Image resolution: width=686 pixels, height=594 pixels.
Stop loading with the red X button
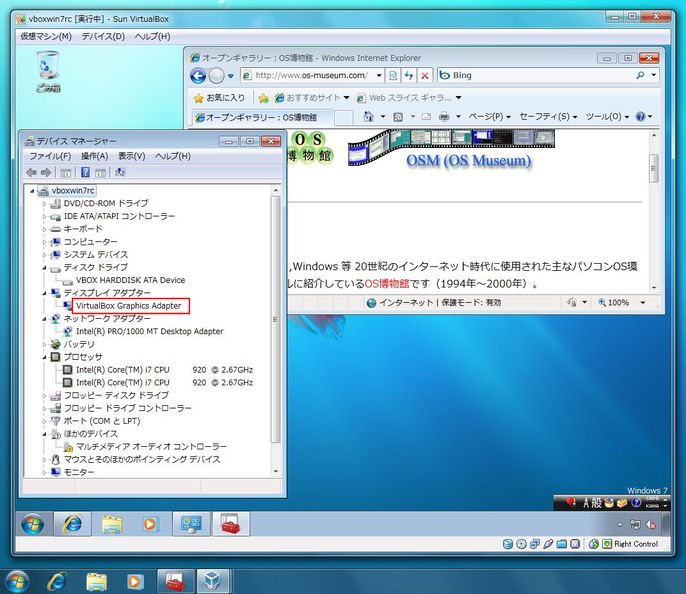point(424,75)
